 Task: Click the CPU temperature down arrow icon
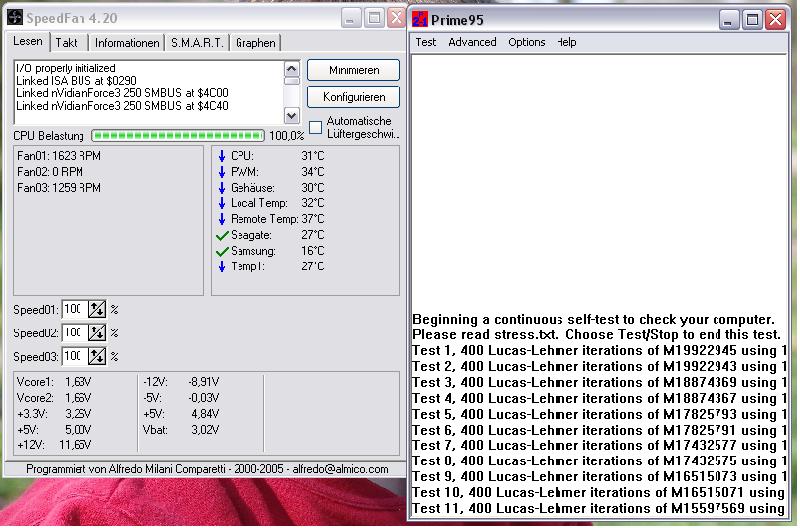click(222, 156)
